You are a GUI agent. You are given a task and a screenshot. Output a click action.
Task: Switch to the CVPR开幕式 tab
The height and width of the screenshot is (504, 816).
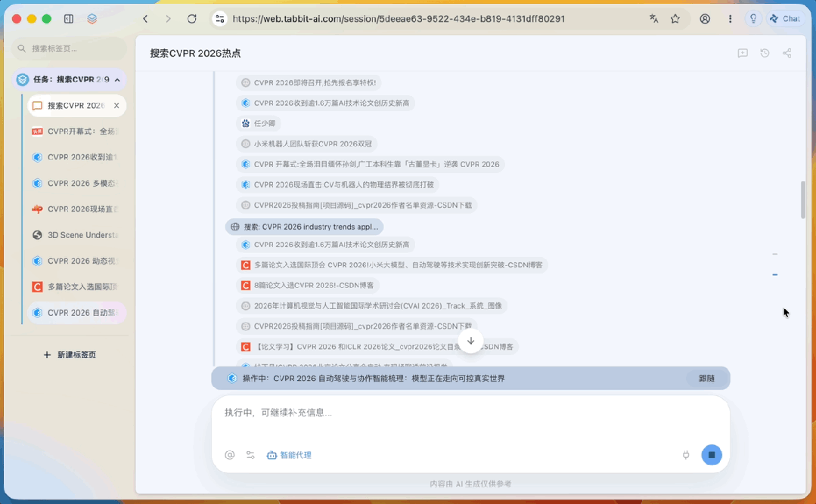pos(76,131)
